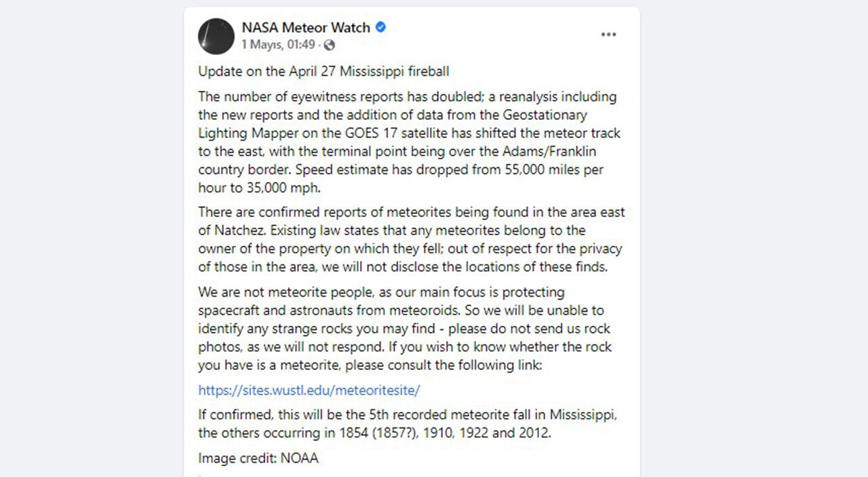Click the years "1910, 1922 and 2012"

[486, 433]
